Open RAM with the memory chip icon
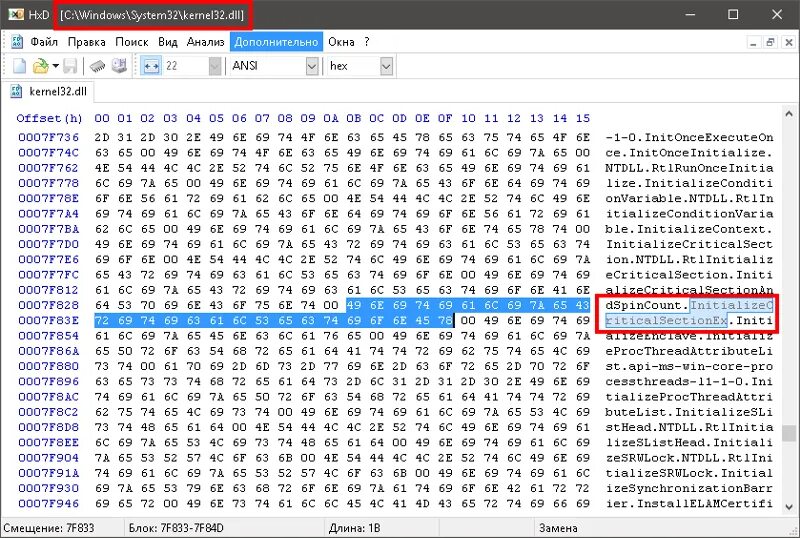The image size is (800, 538). click(97, 66)
